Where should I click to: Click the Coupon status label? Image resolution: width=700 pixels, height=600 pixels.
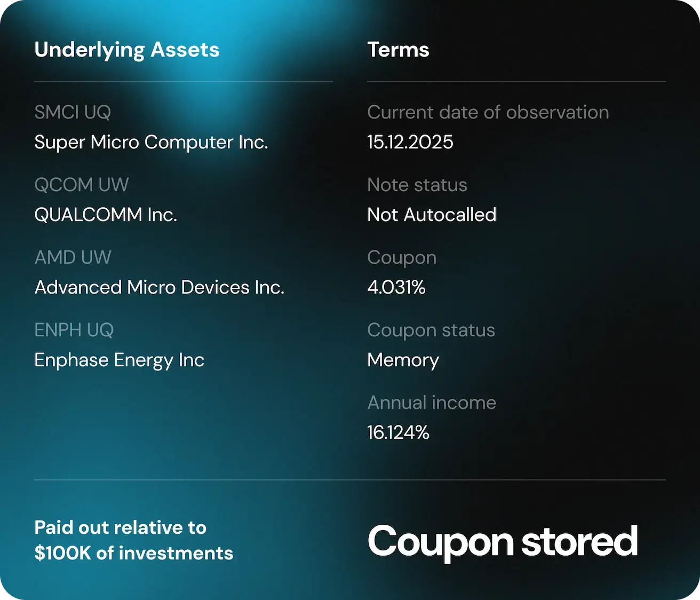pyautogui.click(x=431, y=330)
